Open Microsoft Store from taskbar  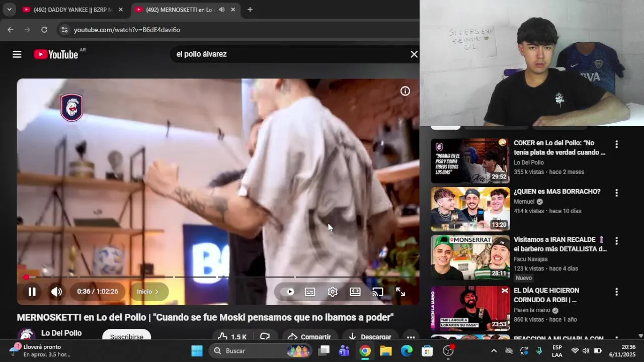point(427,350)
